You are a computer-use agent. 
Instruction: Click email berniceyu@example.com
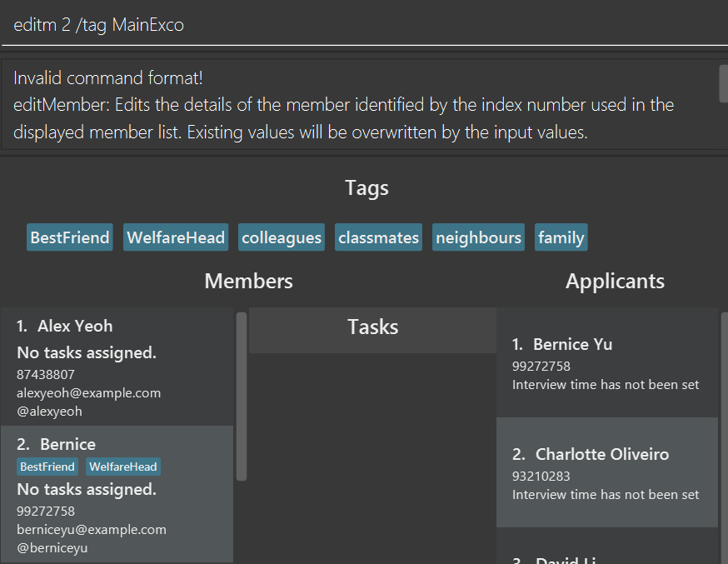point(92,530)
